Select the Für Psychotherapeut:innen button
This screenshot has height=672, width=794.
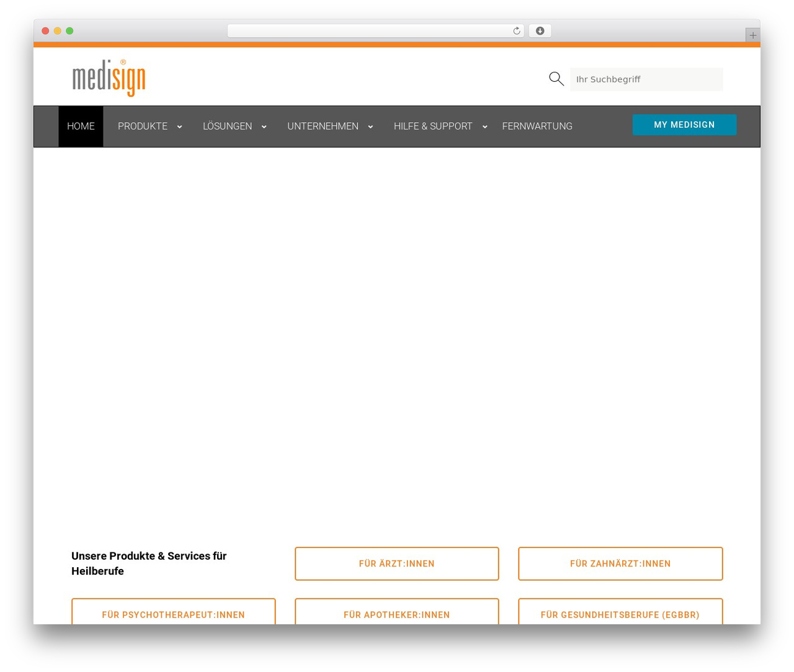174,612
